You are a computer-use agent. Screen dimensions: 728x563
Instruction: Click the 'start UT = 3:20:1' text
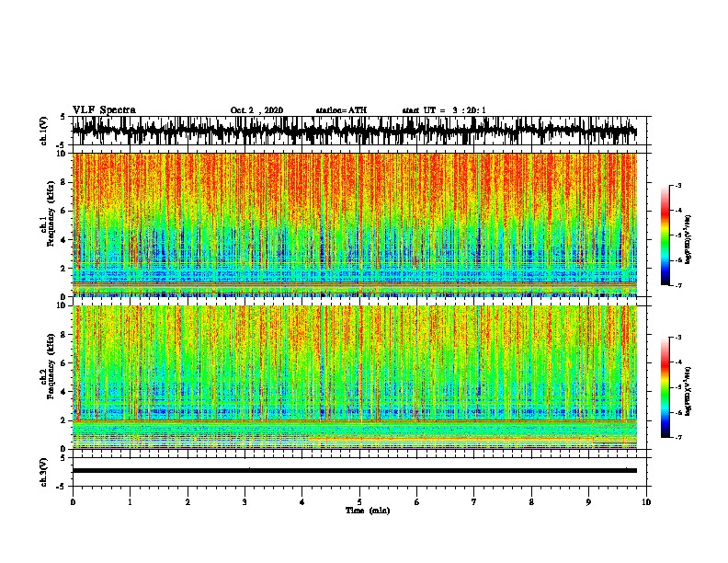coord(444,110)
